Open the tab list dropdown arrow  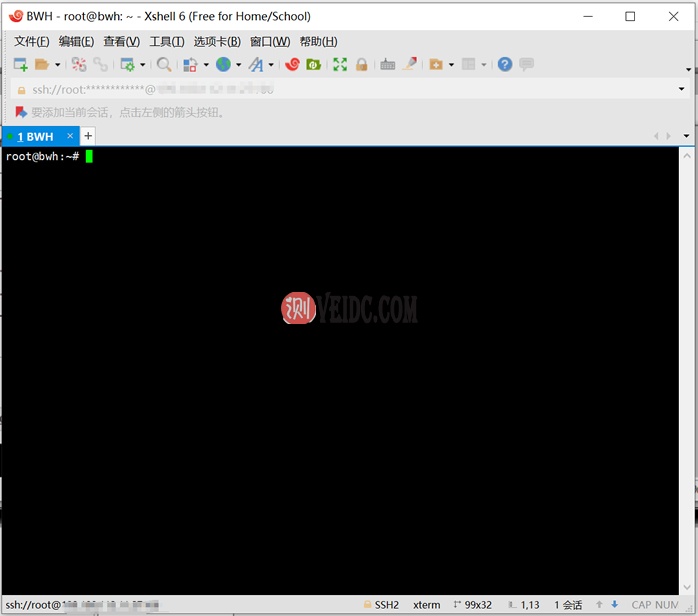point(686,136)
